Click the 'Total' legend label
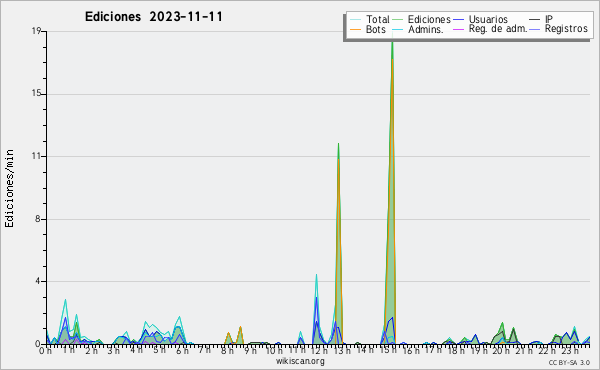Image resolution: width=600 pixels, height=370 pixels. pos(377,19)
